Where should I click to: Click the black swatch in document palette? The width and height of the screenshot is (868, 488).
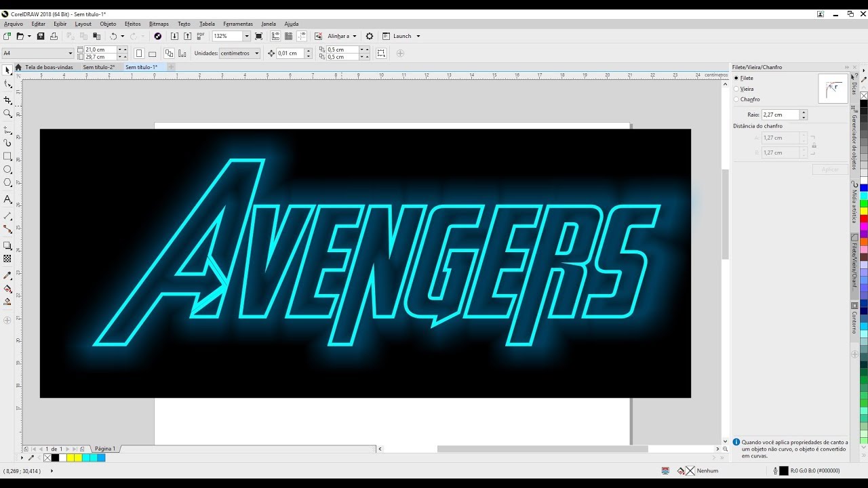(56, 458)
